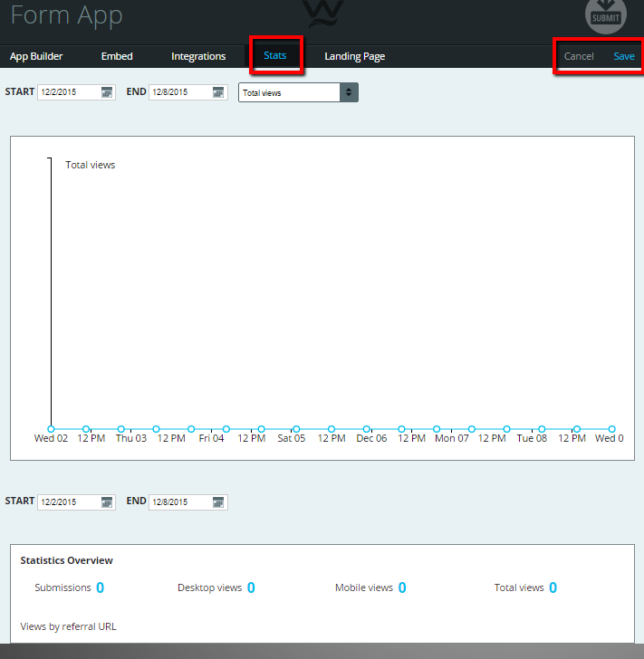Open calendar for lower START date field
Screen dimensions: 644x659
107,502
